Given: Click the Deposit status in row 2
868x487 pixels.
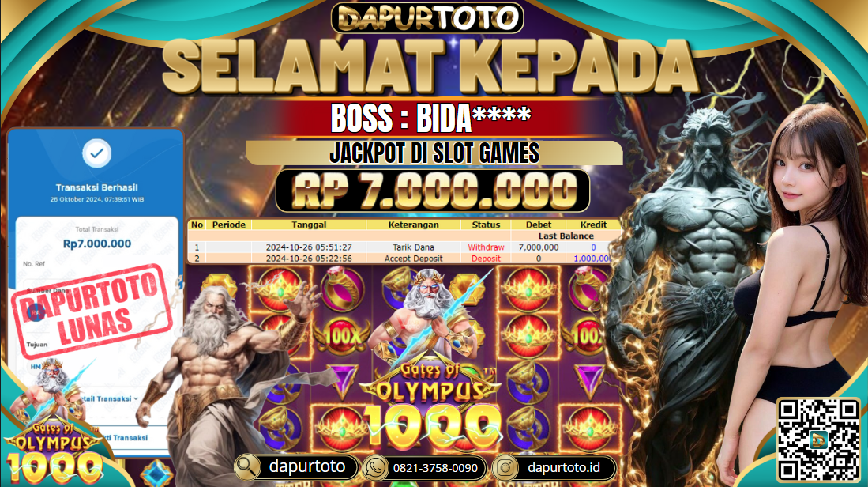Looking at the screenshot, I should [x=486, y=259].
